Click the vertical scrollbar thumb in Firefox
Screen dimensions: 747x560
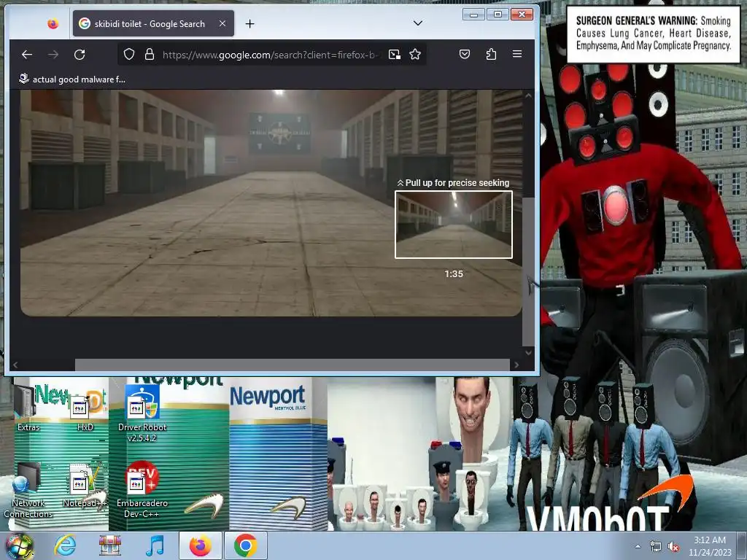point(528,271)
